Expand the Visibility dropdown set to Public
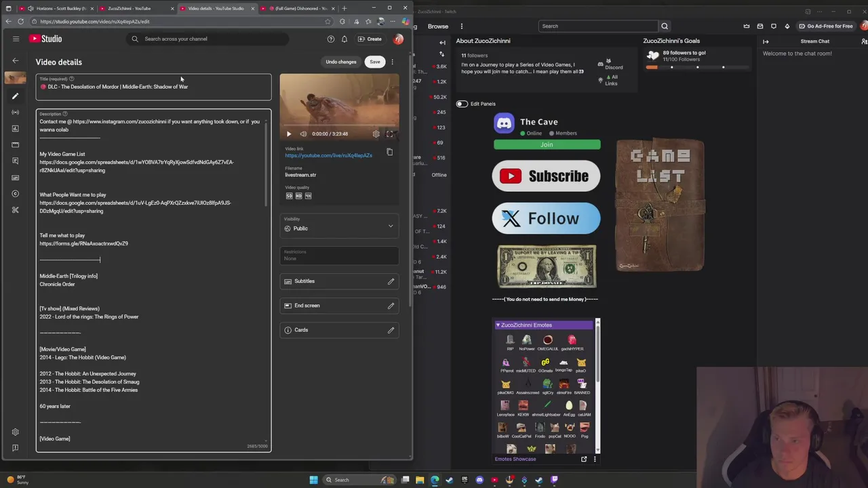Image resolution: width=868 pixels, height=488 pixels. click(339, 226)
